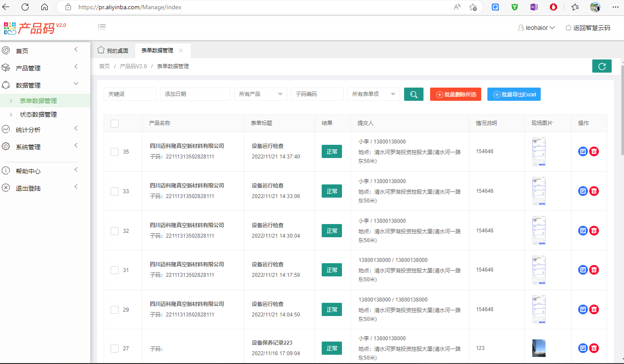Click the green search magnifier button
The width and height of the screenshot is (624, 364).
(x=413, y=94)
